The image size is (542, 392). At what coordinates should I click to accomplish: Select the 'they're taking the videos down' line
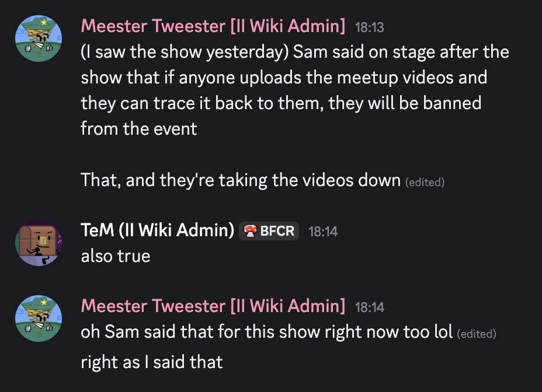tap(241, 180)
